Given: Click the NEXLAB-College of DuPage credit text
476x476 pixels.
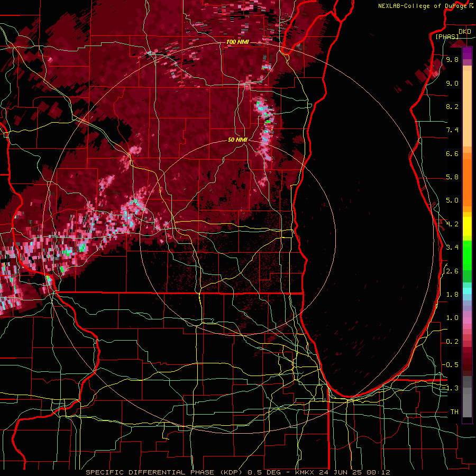Looking at the screenshot, I should tap(423, 6).
